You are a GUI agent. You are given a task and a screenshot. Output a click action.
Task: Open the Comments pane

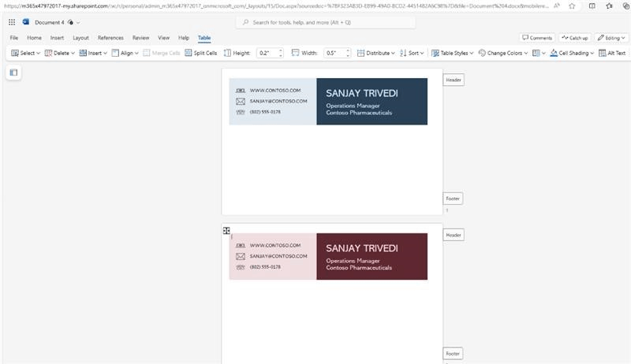pos(537,38)
